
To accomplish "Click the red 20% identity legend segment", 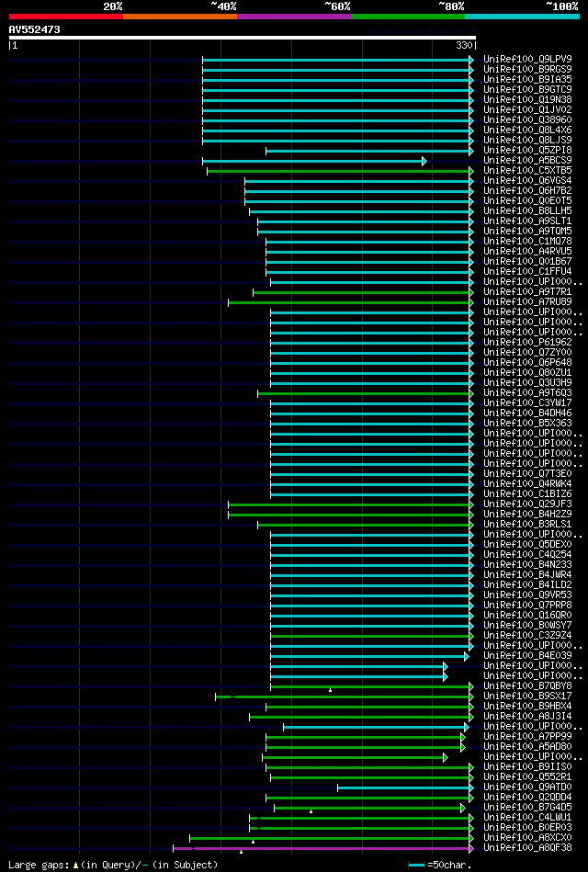I will 65,17.
